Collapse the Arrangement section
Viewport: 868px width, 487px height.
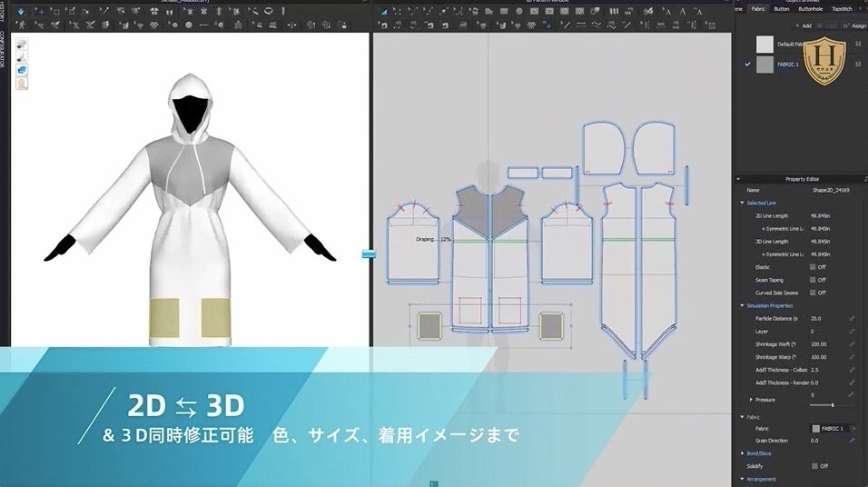pos(743,479)
